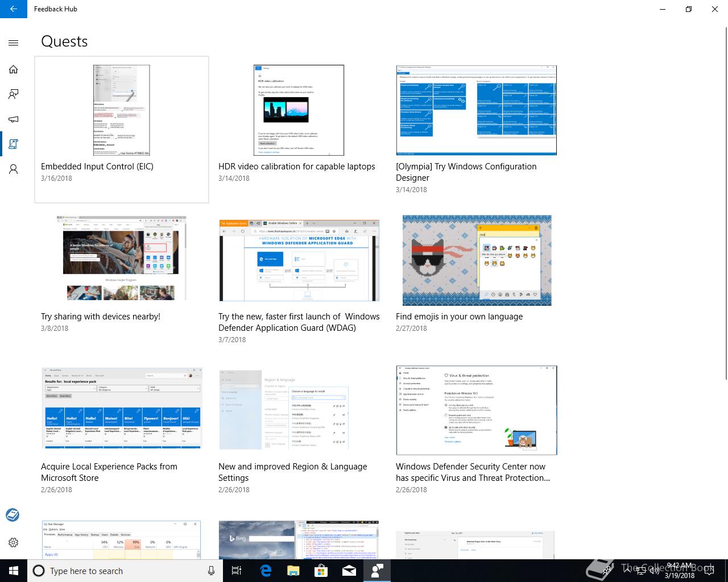Launch Microsoft Edge from the taskbar

(266, 571)
